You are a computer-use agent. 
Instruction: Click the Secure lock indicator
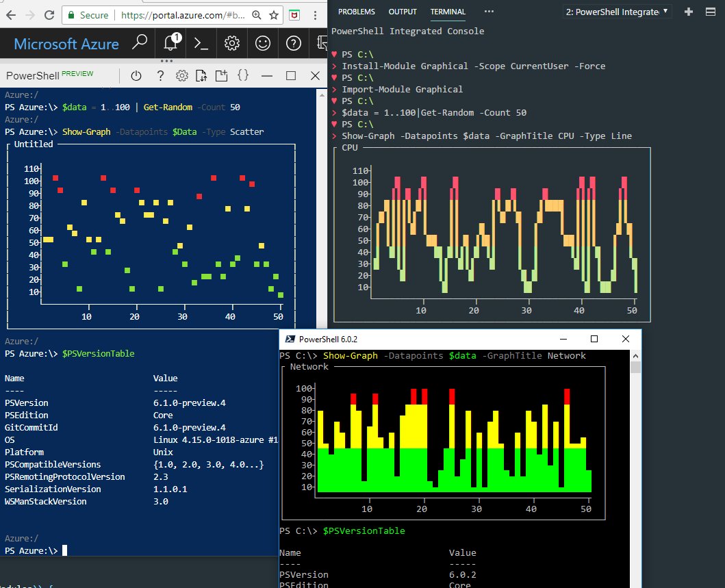pyautogui.click(x=88, y=15)
